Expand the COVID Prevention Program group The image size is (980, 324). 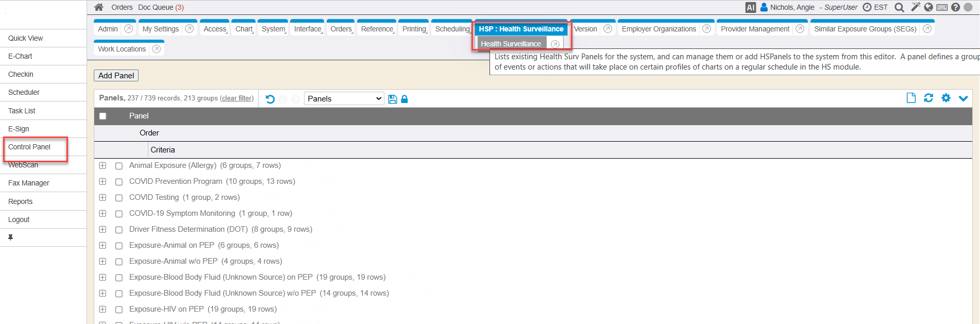(x=103, y=182)
